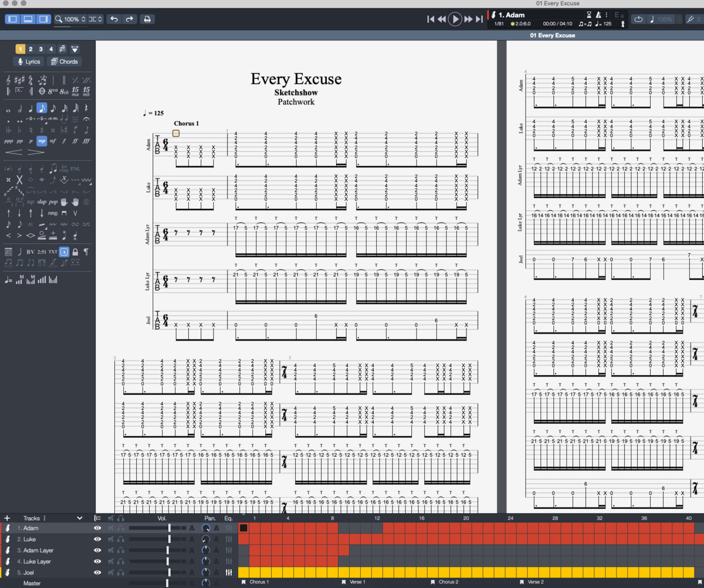This screenshot has width=704, height=588.
Task: Collapse the Tracks panel with chevron
Action: 80,518
